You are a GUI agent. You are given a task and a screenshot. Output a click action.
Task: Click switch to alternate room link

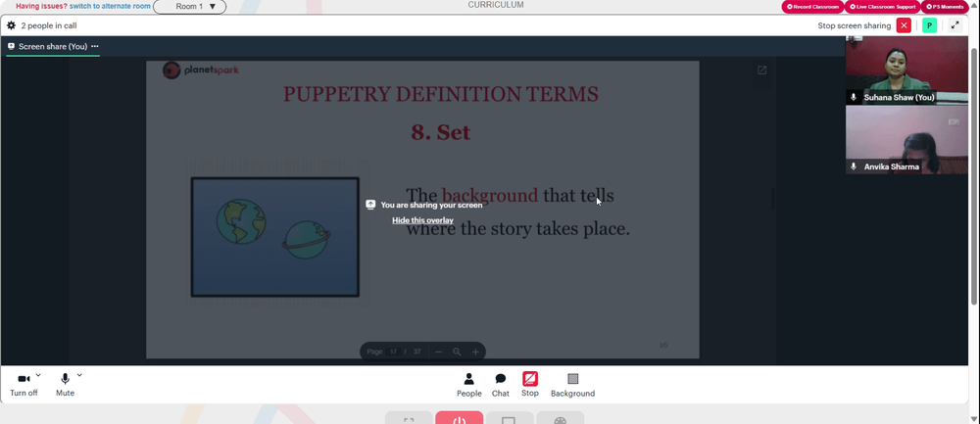click(x=110, y=6)
